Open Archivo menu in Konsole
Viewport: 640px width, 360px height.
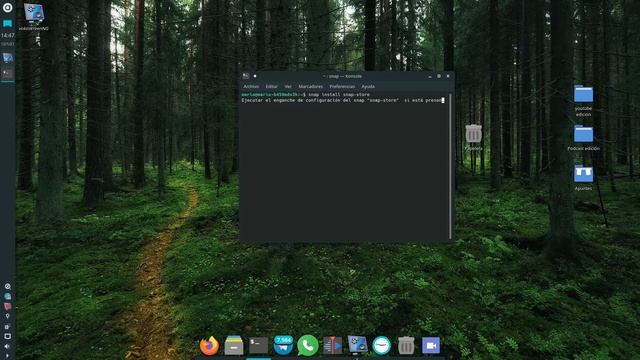pyautogui.click(x=251, y=87)
